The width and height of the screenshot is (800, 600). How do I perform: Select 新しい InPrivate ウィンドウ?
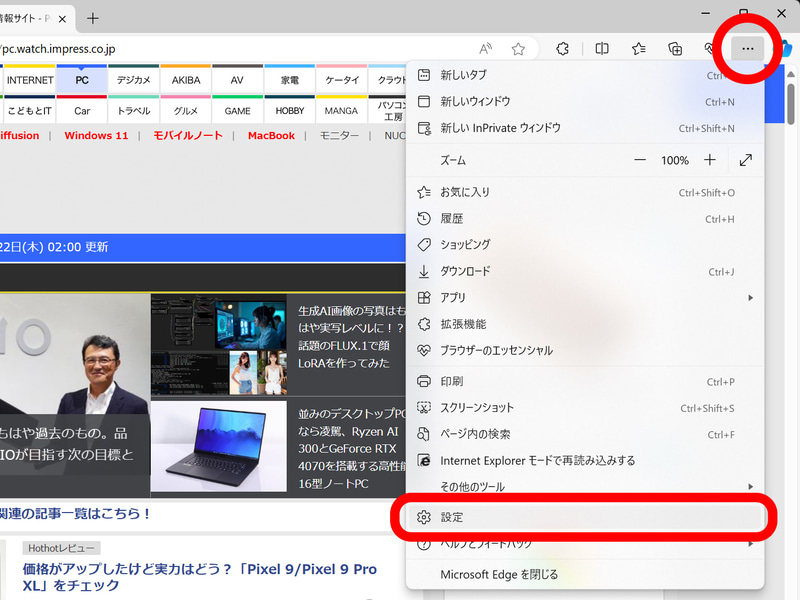click(x=500, y=129)
